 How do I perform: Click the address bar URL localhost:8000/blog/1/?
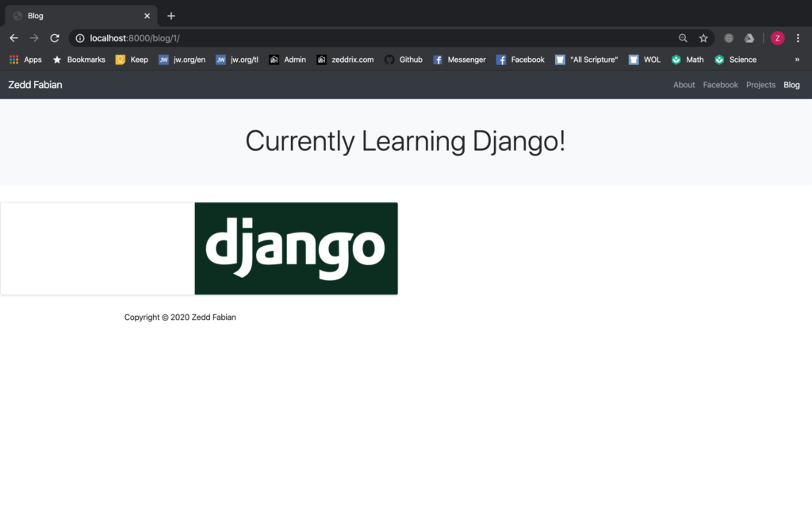[135, 38]
